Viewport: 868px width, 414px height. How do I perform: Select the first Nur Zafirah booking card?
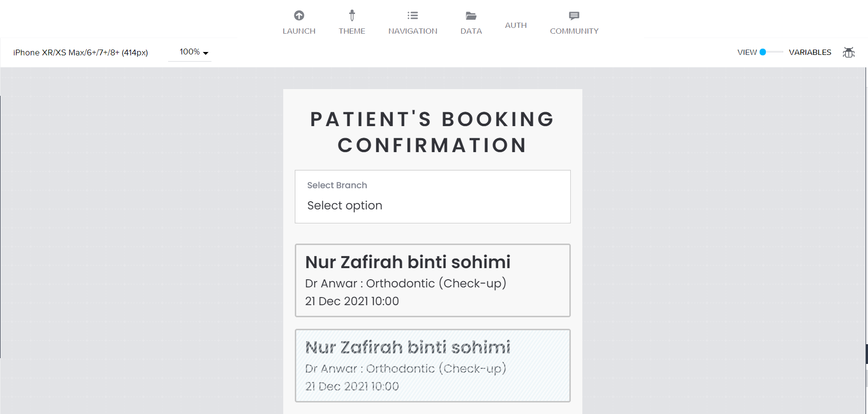(433, 280)
